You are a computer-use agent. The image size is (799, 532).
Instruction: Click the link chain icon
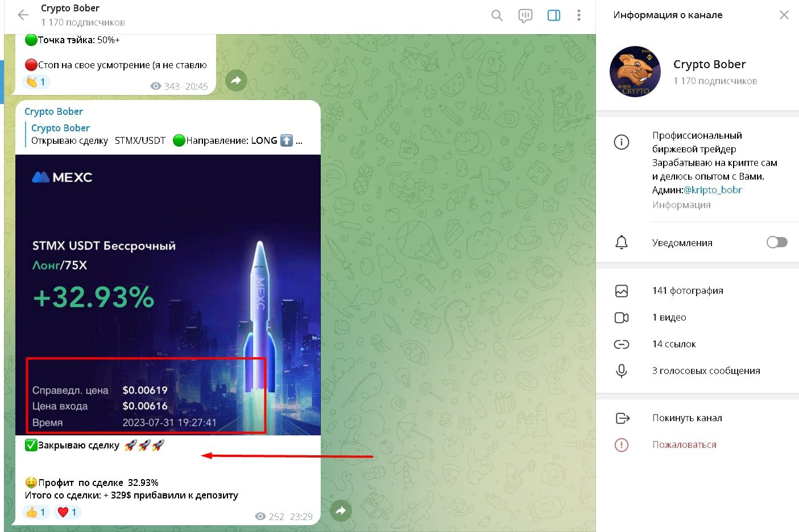(x=622, y=344)
